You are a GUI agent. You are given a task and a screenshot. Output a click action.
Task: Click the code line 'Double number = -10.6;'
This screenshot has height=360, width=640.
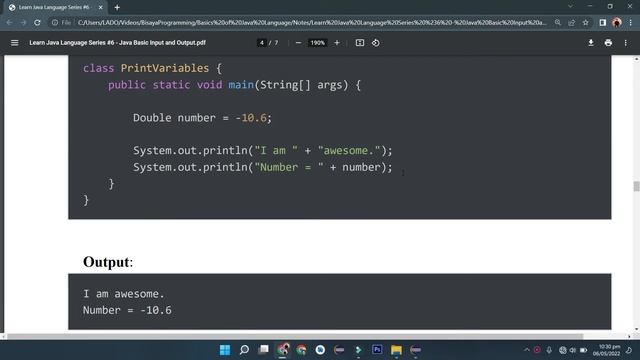(202, 118)
